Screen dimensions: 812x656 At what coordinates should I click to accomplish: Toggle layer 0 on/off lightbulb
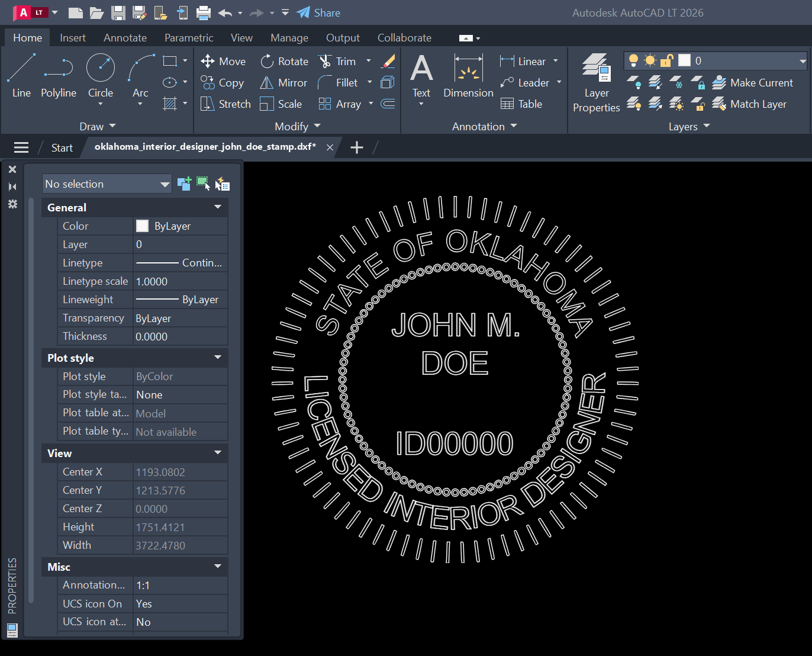[633, 60]
